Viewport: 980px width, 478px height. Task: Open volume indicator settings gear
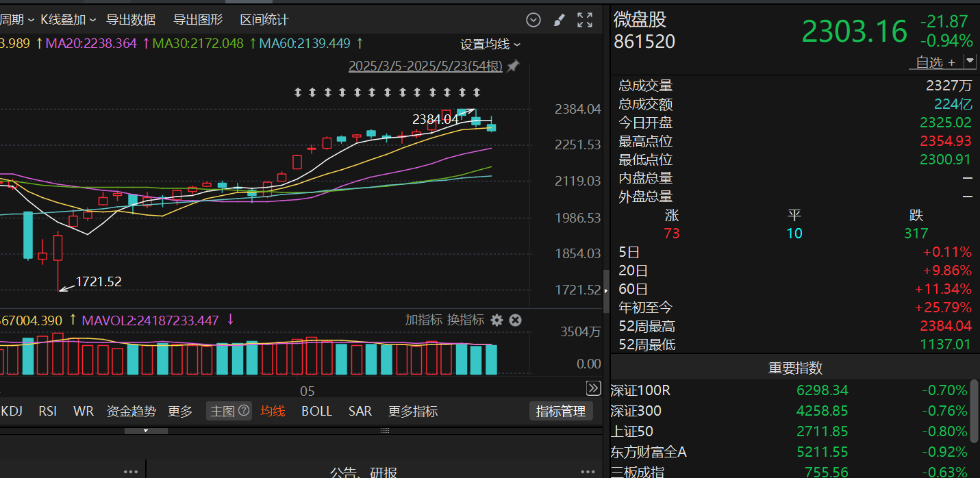(497, 320)
